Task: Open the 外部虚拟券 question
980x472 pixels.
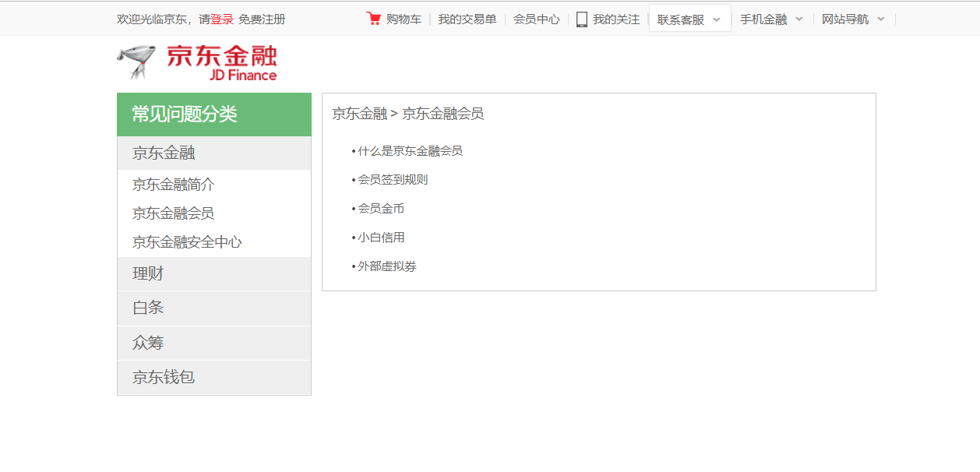Action: click(387, 266)
